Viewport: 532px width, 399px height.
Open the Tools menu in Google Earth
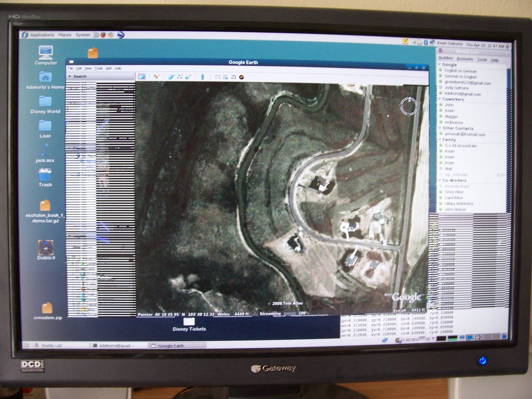98,68
